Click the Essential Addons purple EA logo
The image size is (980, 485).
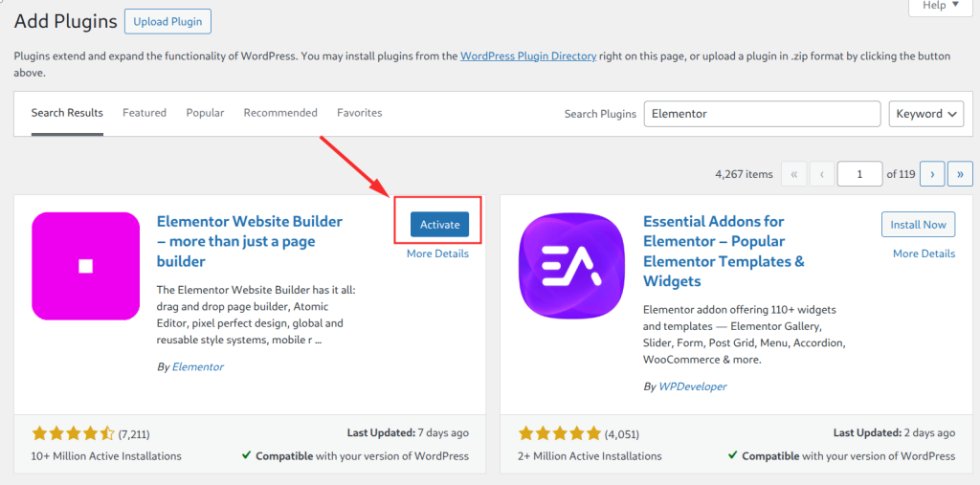tap(572, 266)
